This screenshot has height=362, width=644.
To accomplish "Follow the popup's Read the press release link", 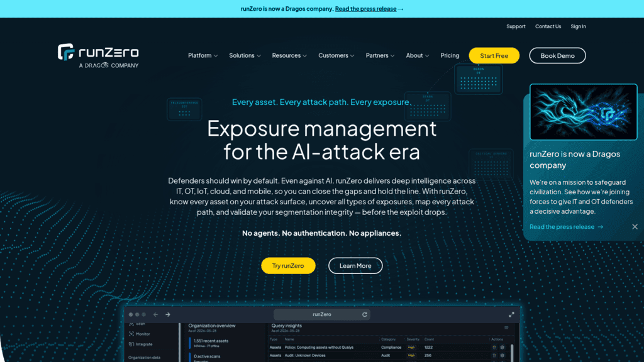I will click(566, 226).
